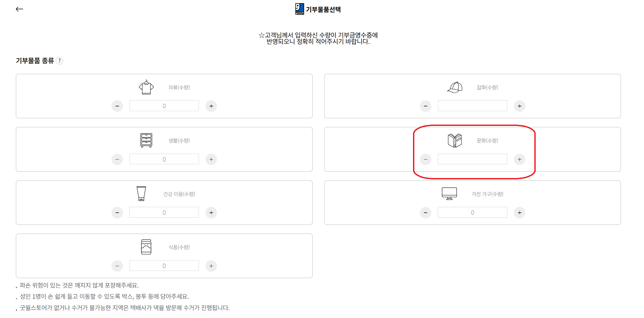Increase the 건강 미용 quantity with plus button

pyautogui.click(x=211, y=212)
